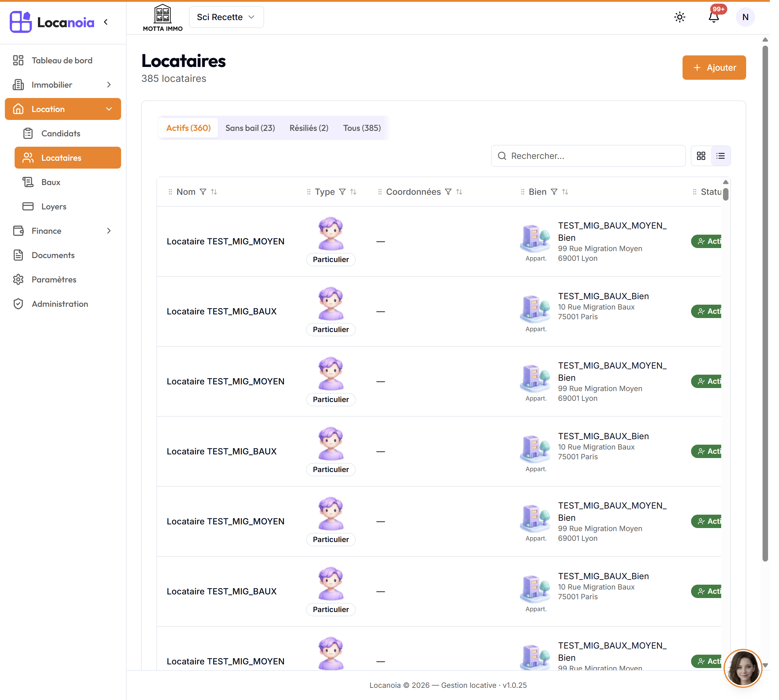779x700 pixels.
Task: Click building icon in first TEST_MIG_BAUX row
Action: [535, 309]
